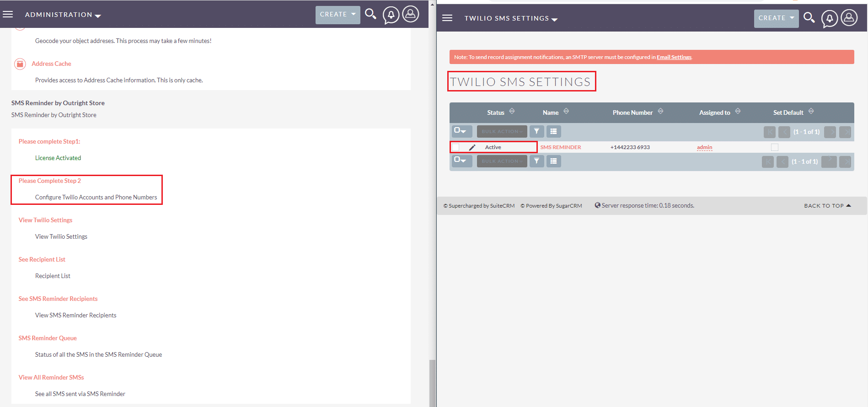Open search in Twilio SMS Settings window
Viewport: 868px width, 407px height.
[x=809, y=18]
